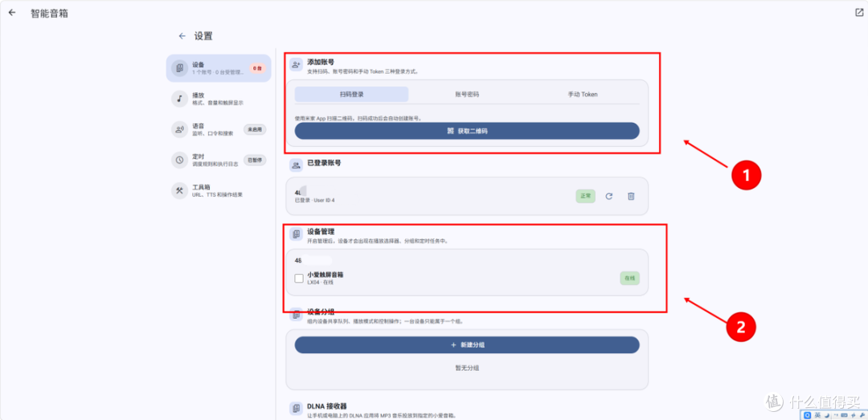The width and height of the screenshot is (868, 420).
Task: Open IME wrench settings icon
Action: [862, 415]
